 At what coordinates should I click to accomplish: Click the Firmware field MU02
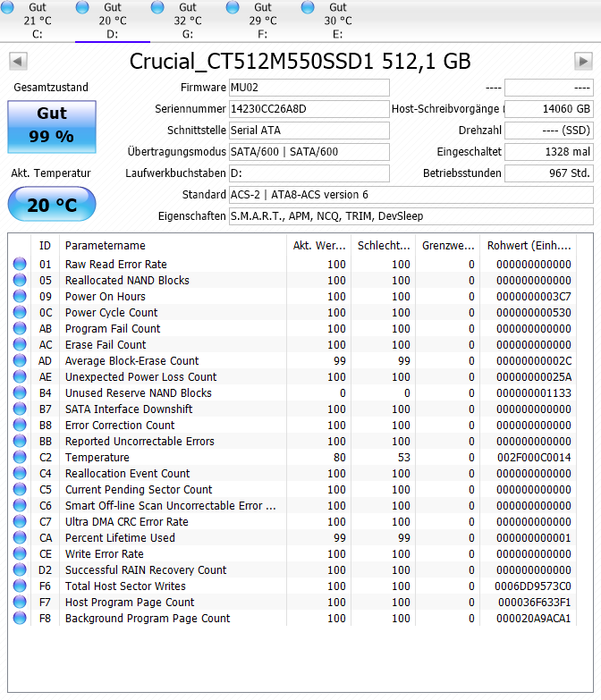tap(309, 88)
